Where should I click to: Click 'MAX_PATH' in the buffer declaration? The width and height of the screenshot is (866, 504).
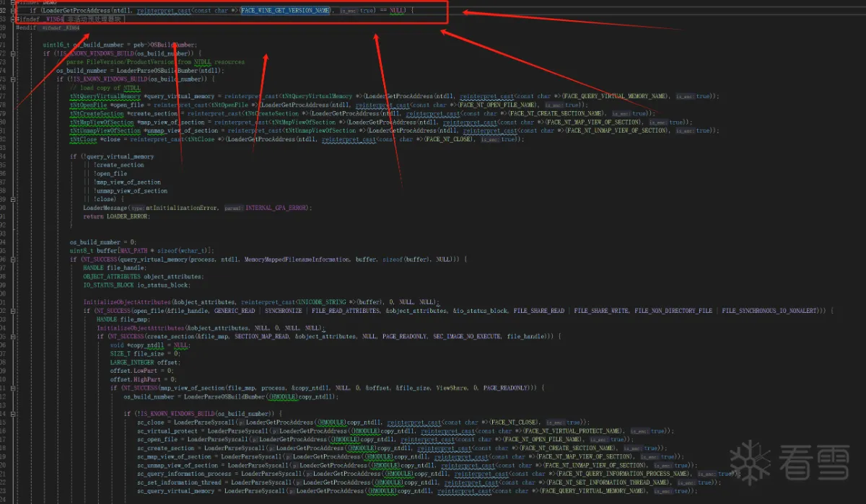(x=134, y=251)
